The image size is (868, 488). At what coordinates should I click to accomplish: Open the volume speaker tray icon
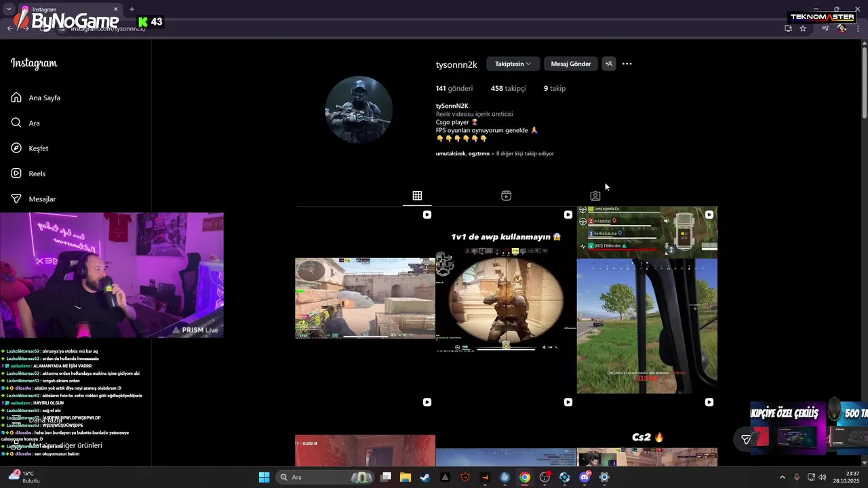(824, 477)
